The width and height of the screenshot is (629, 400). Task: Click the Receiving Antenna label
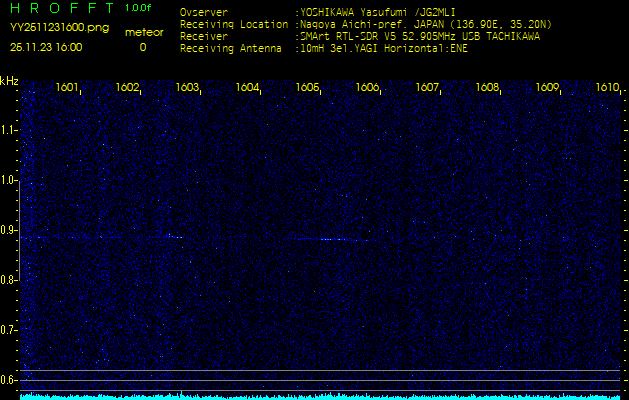[x=231, y=49]
